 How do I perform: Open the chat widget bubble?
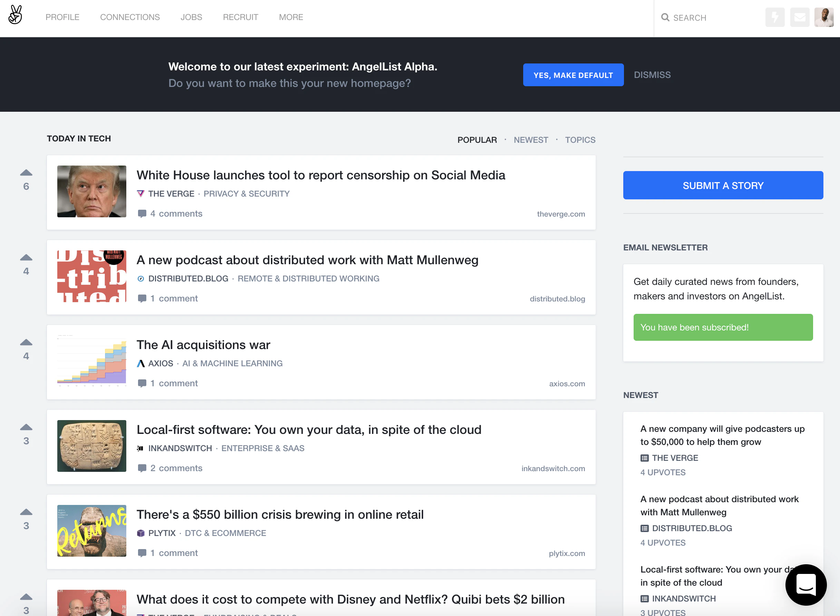pos(806,584)
